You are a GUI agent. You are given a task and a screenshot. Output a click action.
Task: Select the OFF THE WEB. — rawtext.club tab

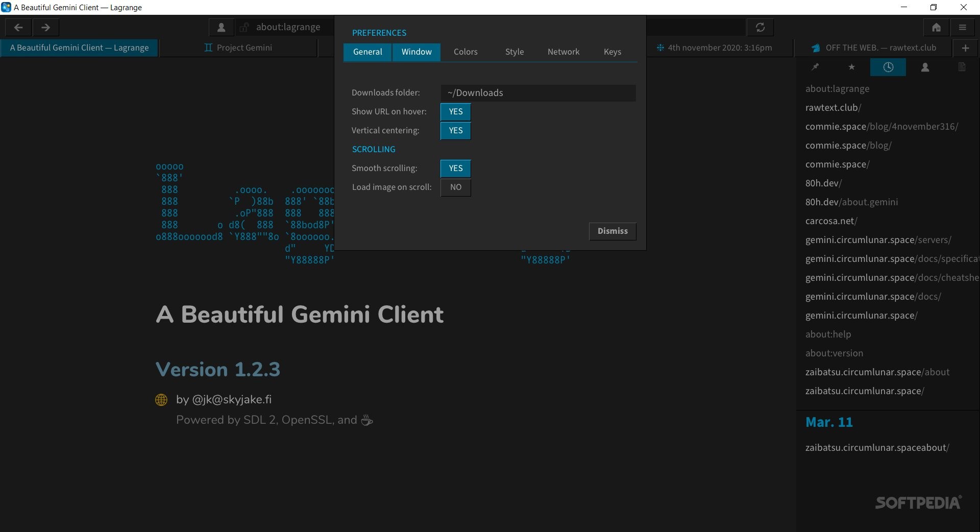tap(874, 48)
